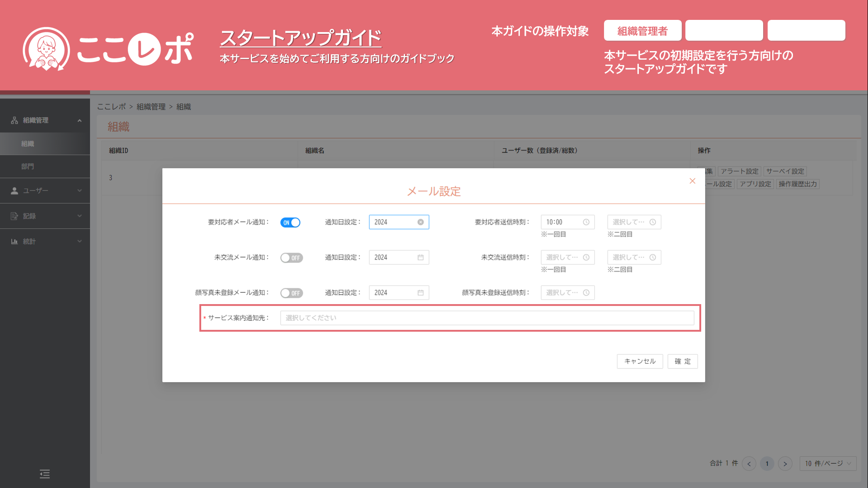This screenshot has height=488, width=868.
Task: Enable 顔写真未登録メール通知 switch
Action: (291, 293)
